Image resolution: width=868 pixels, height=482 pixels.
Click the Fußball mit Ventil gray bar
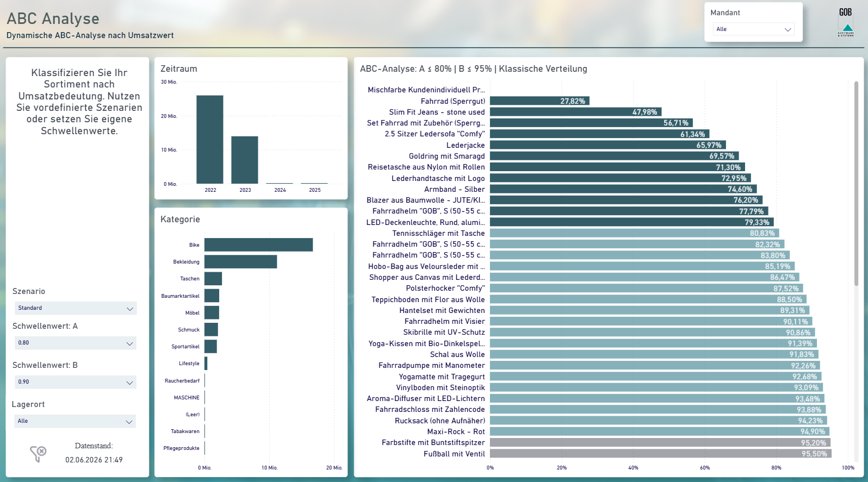tap(661, 454)
